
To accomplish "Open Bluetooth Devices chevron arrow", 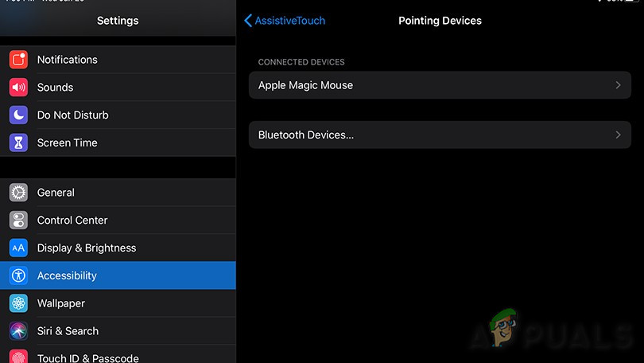I will [x=618, y=135].
